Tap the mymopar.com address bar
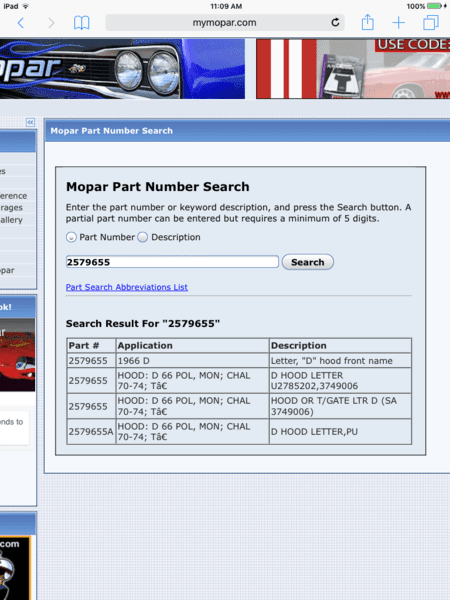Image resolution: width=450 pixels, height=600 pixels. pyautogui.click(x=225, y=23)
